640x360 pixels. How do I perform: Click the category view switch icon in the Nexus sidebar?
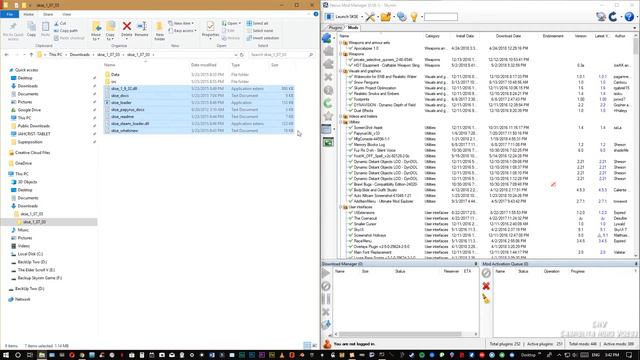(x=327, y=129)
